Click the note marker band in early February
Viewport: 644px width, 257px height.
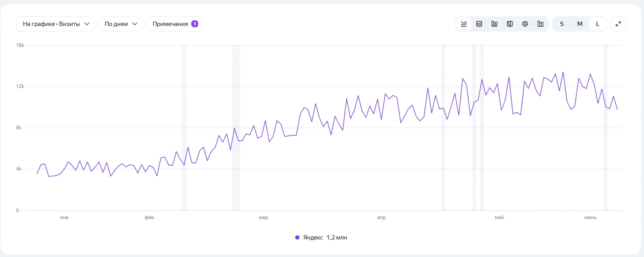coord(184,128)
